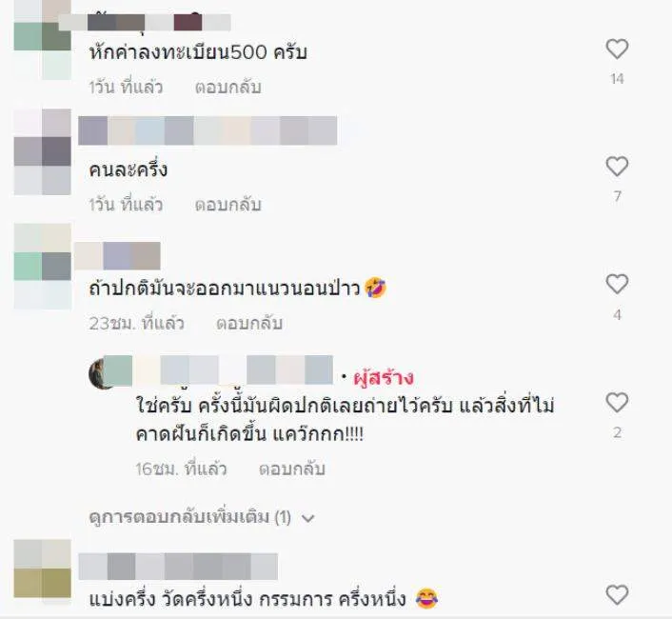This screenshot has height=619, width=672.
Task: Open username above 'คนละครึ่ง' comment
Action: 208,130
